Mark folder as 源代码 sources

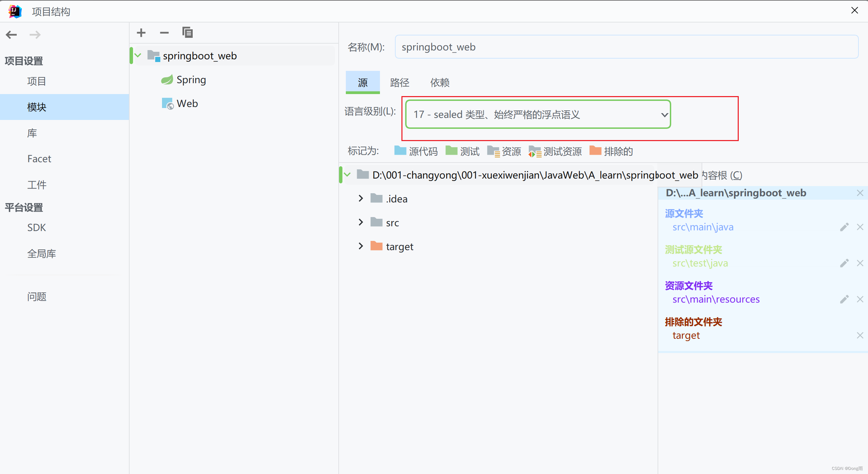pos(416,151)
